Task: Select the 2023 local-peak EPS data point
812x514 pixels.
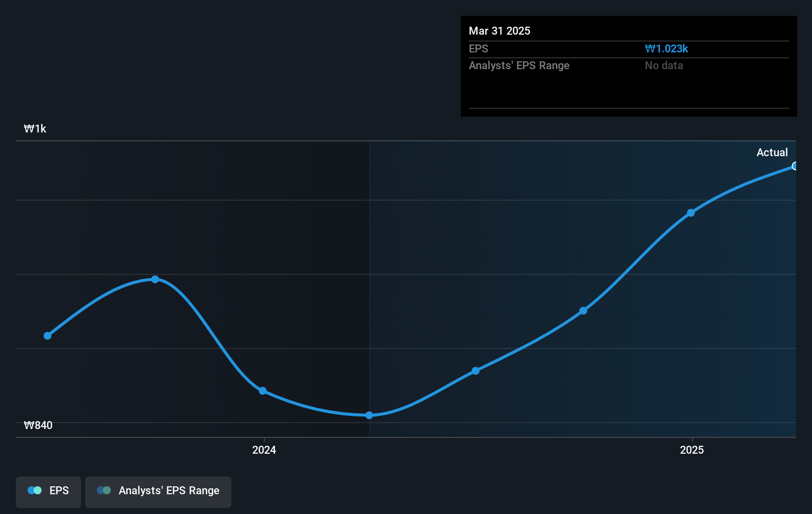Action: 155,279
